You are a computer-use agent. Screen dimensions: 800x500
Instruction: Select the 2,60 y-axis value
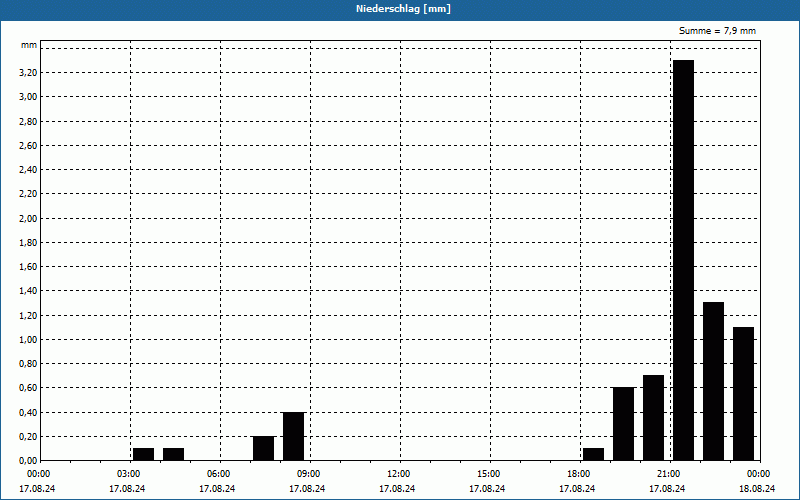28,145
